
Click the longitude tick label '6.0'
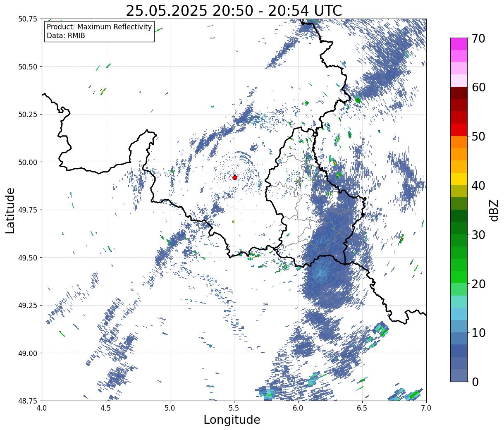(298, 408)
